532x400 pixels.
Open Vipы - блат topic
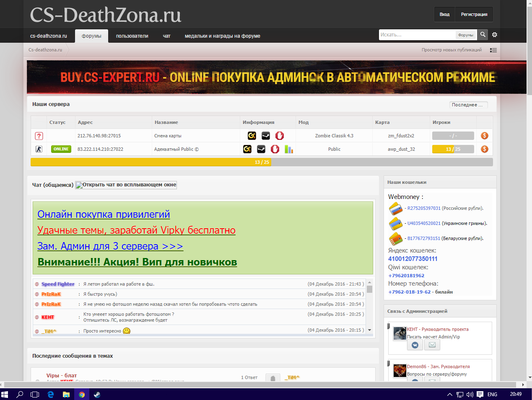(x=62, y=375)
